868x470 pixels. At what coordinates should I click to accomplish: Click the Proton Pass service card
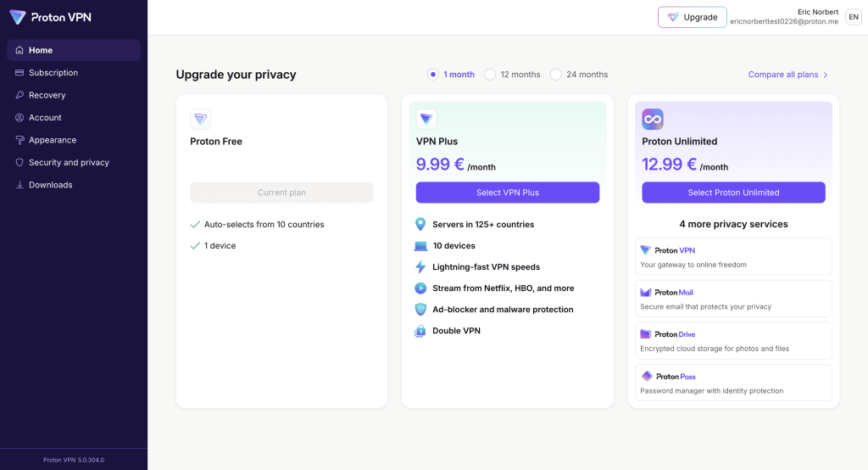point(733,383)
